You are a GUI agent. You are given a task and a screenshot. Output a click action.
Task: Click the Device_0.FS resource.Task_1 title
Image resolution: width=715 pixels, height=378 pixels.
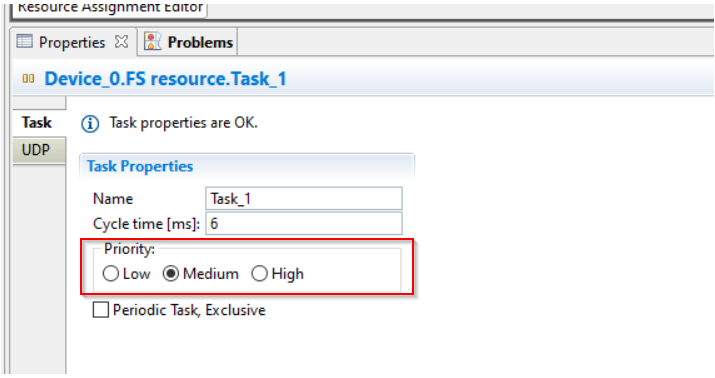coord(166,79)
